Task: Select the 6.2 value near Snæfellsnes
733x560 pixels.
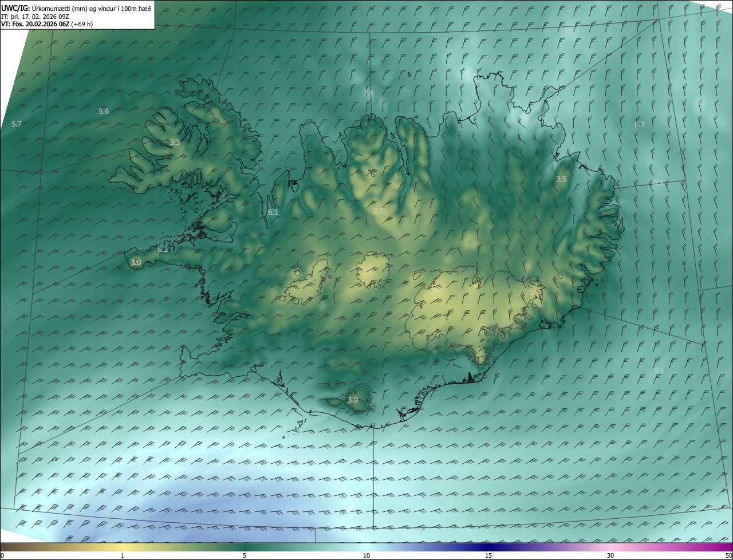Action: coord(163,249)
